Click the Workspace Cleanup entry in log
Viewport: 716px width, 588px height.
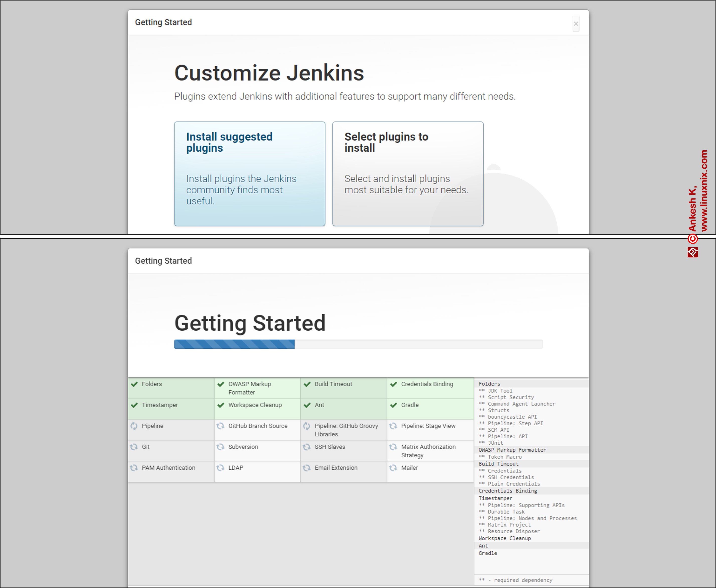click(505, 538)
